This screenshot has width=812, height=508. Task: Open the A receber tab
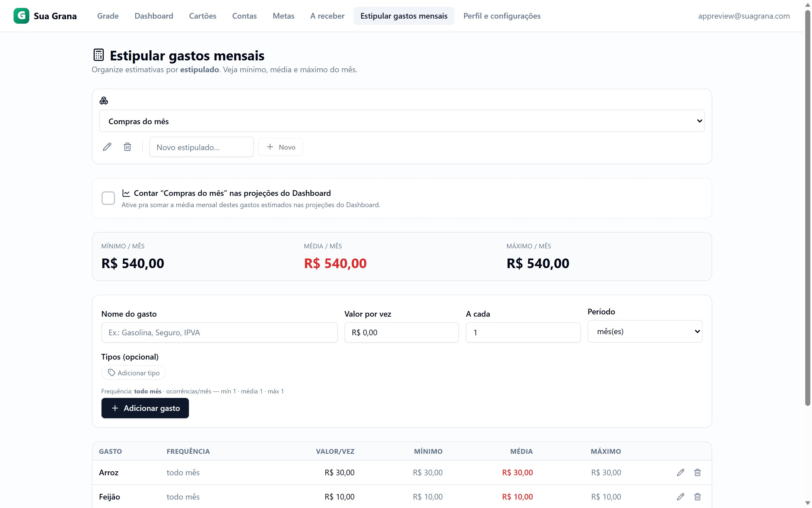(x=327, y=16)
